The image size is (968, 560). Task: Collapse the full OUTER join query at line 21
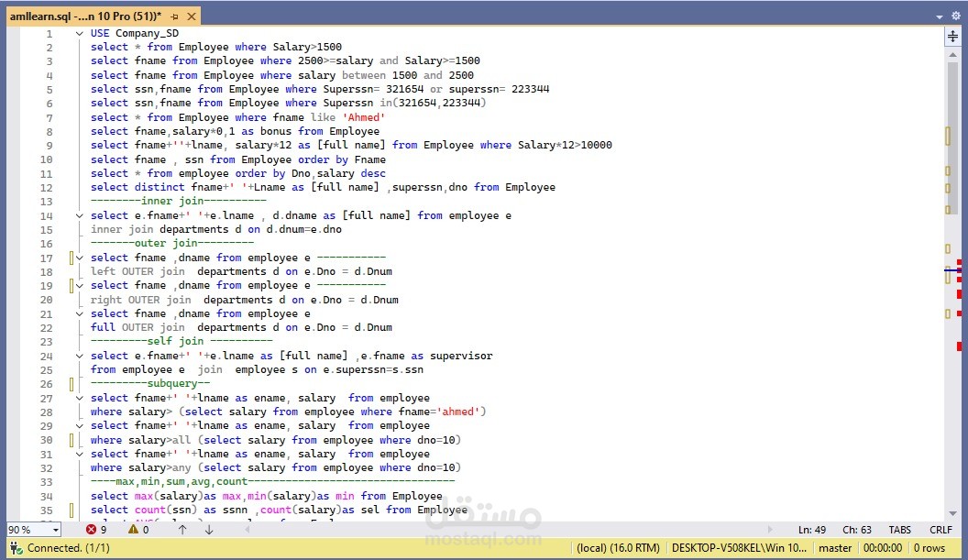pyautogui.click(x=79, y=313)
